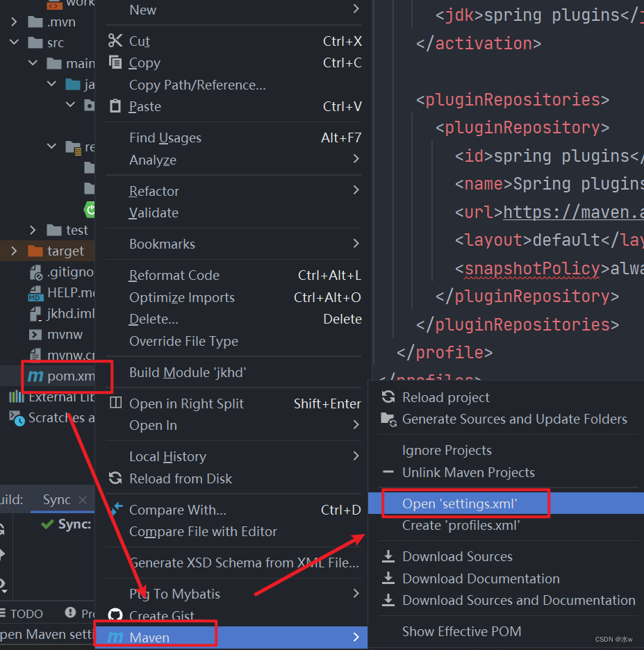Open the Refactor submenu arrow

tap(356, 190)
